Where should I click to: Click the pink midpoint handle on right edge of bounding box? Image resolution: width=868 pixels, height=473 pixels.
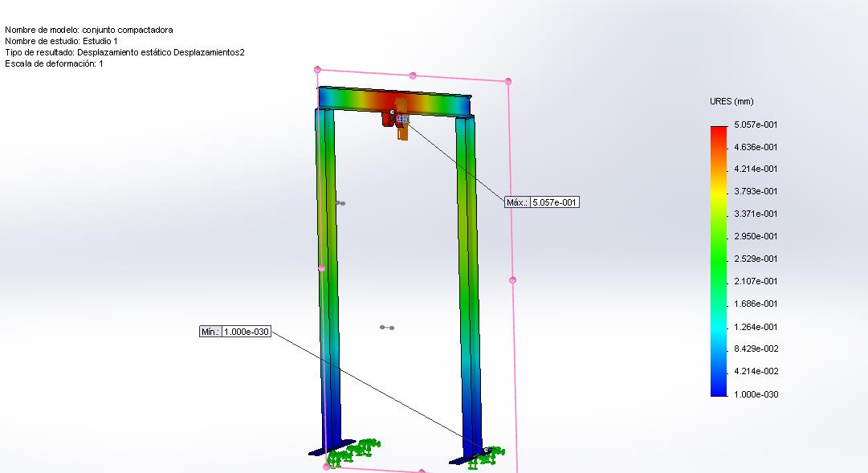pyautogui.click(x=512, y=280)
